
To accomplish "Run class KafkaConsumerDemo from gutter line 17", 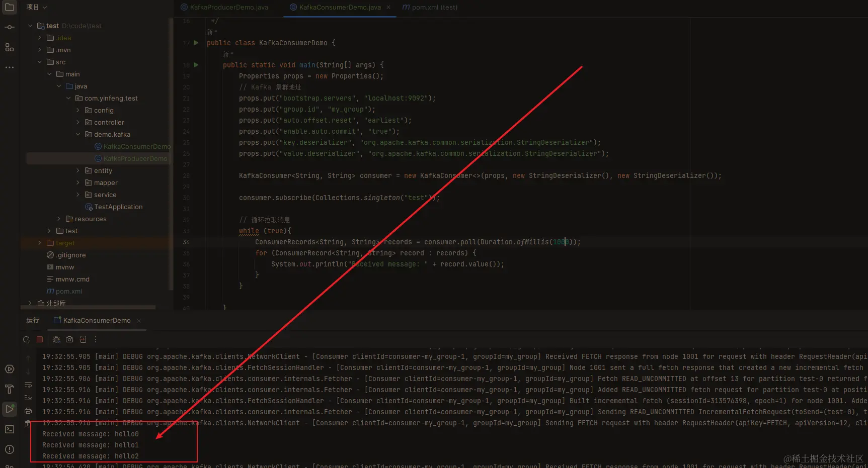I will tap(196, 43).
